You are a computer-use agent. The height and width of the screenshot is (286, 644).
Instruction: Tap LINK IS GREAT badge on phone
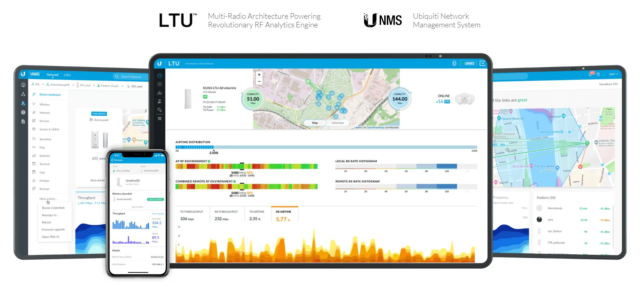pyautogui.click(x=155, y=199)
